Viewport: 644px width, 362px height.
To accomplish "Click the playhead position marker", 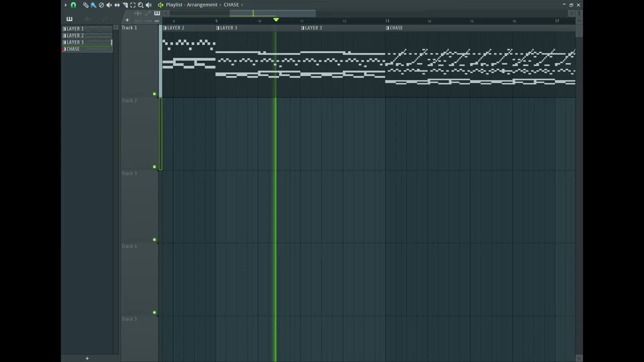I will [276, 20].
